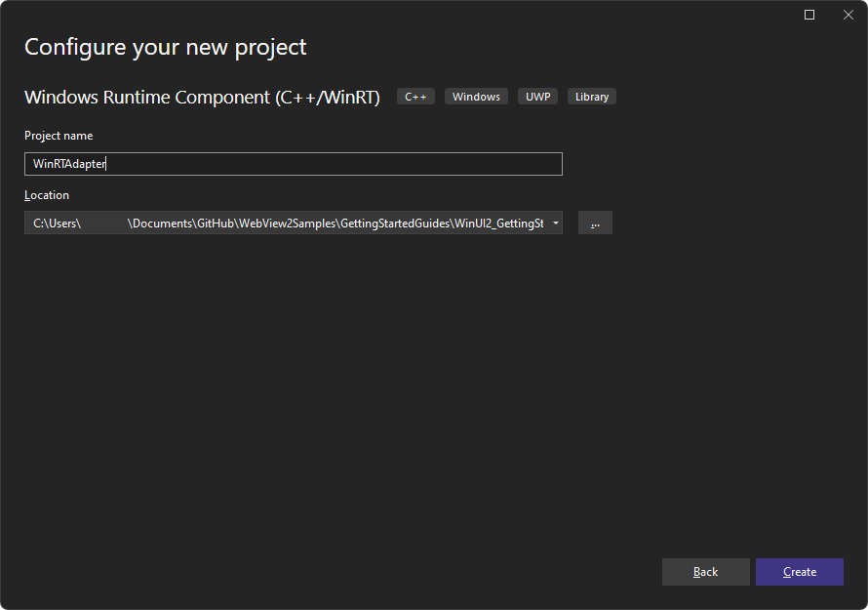Viewport: 868px width, 610px height.
Task: Click the highlighted Create button
Action: [799, 572]
